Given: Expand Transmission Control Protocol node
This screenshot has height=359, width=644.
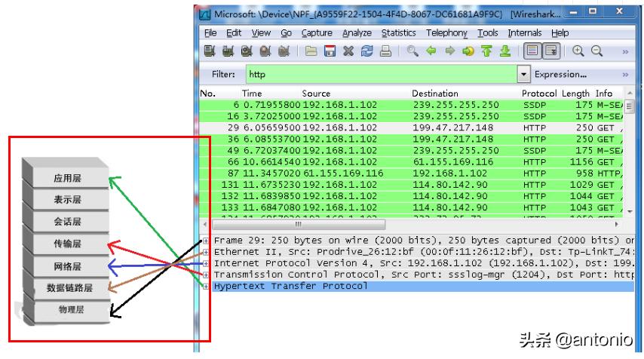Looking at the screenshot, I should click(x=206, y=275).
